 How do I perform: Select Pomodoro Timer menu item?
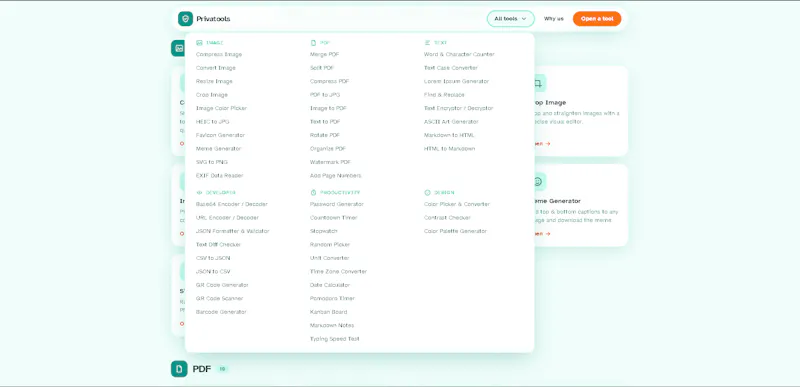[x=332, y=299]
